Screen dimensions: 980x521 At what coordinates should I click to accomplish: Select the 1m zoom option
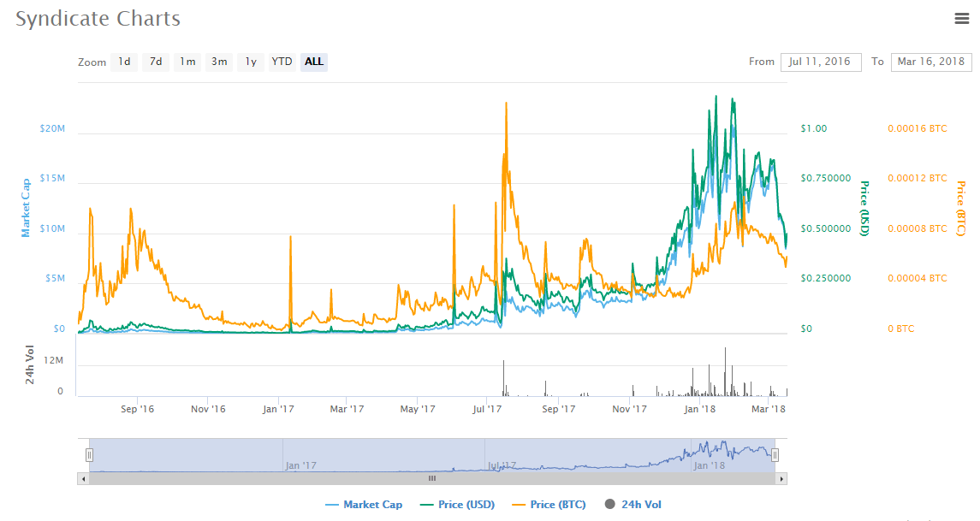tap(187, 62)
